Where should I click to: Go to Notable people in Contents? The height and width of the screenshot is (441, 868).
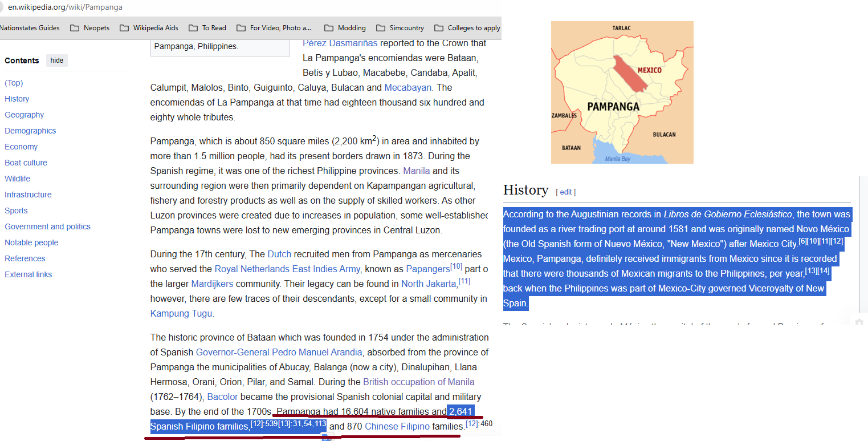(x=31, y=242)
